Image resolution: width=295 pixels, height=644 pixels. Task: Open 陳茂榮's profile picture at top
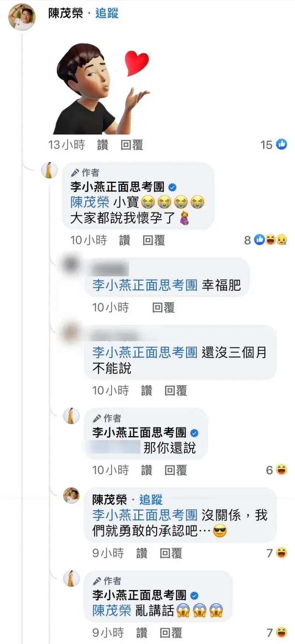[x=22, y=17]
